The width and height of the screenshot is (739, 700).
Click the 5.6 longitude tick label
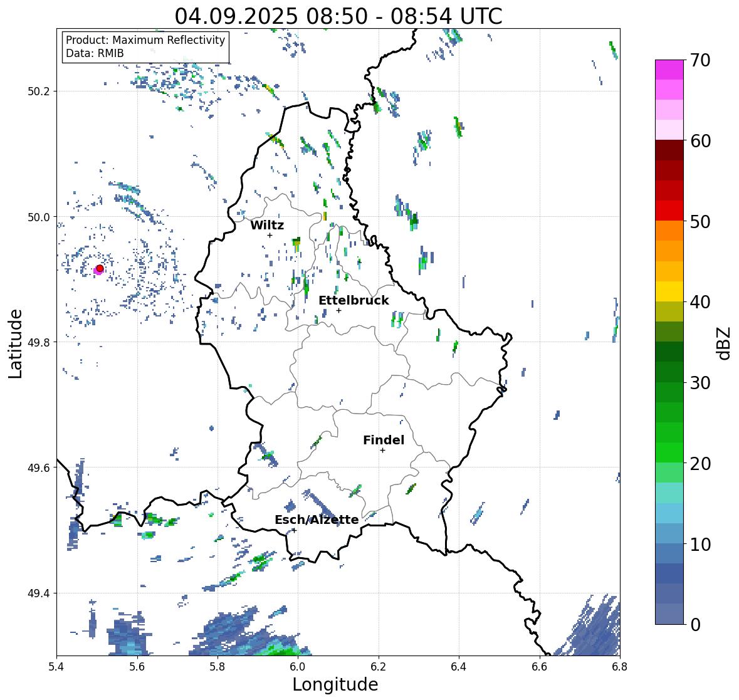click(x=137, y=667)
